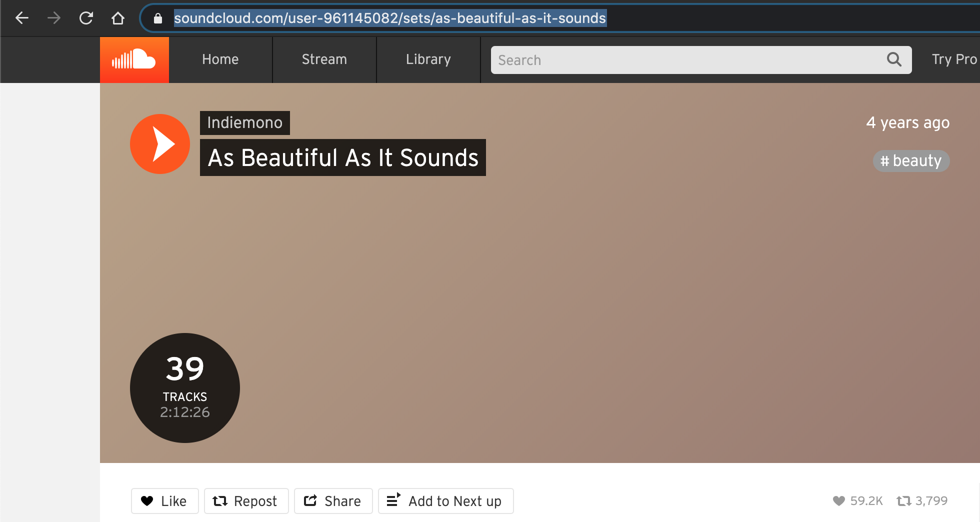Click the heart icon next to 59.2K
Viewport: 980px width, 522px height.
(839, 500)
